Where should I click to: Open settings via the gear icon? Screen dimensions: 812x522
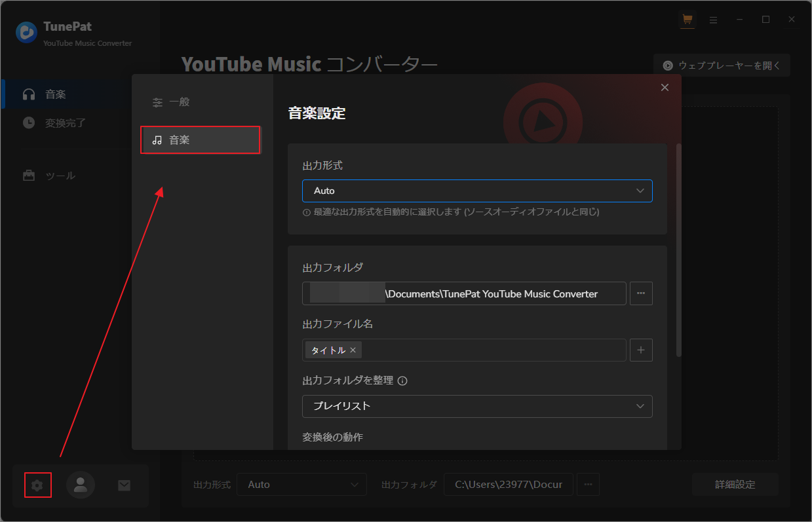[37, 485]
